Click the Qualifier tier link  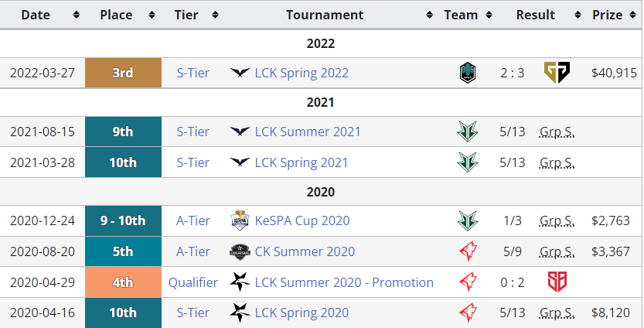193,282
